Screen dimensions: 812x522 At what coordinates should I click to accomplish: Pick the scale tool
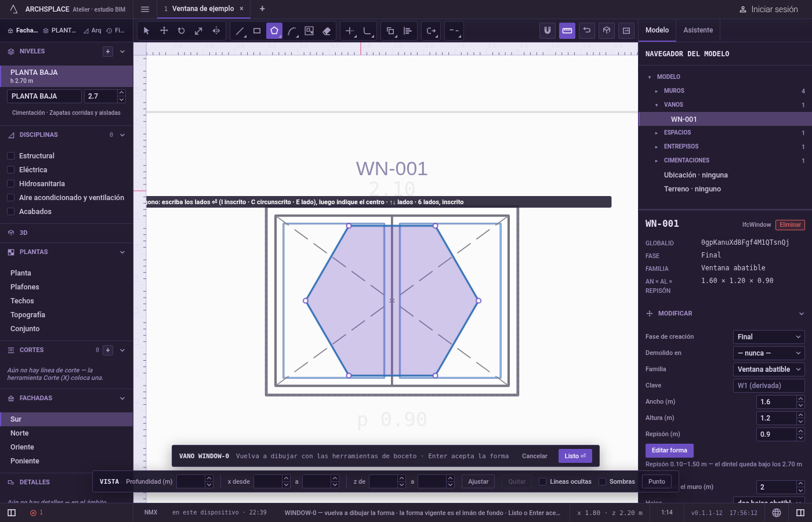click(x=198, y=31)
